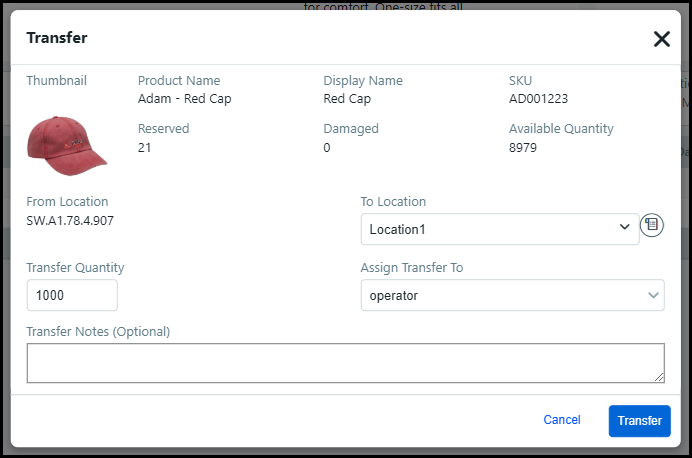Click the Transfer Quantity input field
This screenshot has width=692, height=458.
coord(72,296)
